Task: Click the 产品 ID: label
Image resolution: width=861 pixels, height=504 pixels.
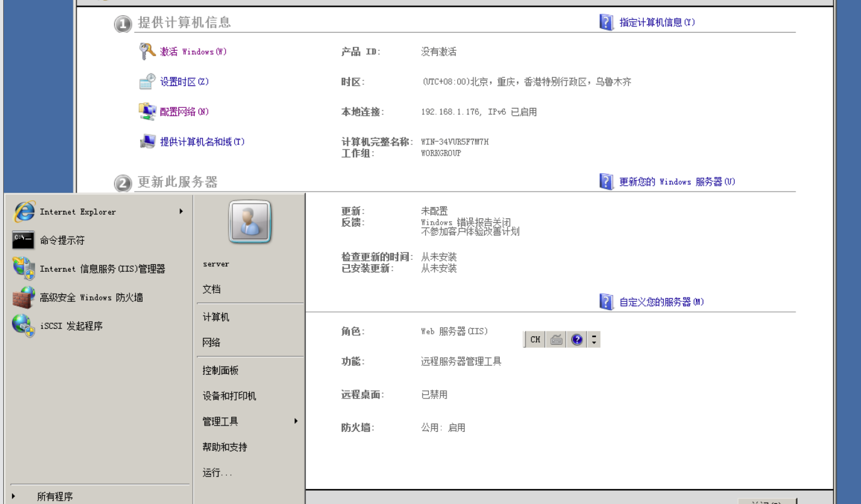Action: tap(361, 51)
